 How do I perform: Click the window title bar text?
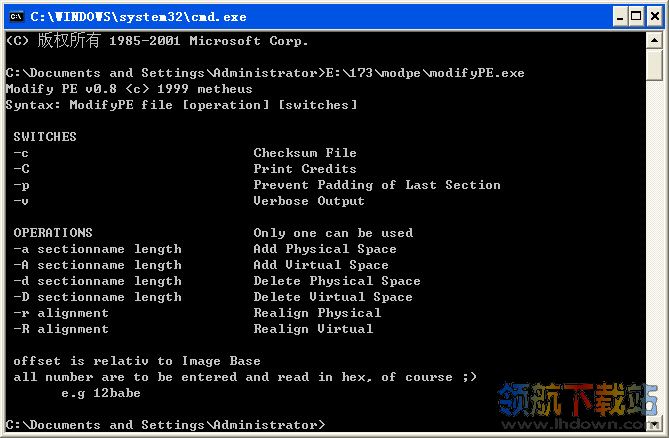(x=138, y=17)
